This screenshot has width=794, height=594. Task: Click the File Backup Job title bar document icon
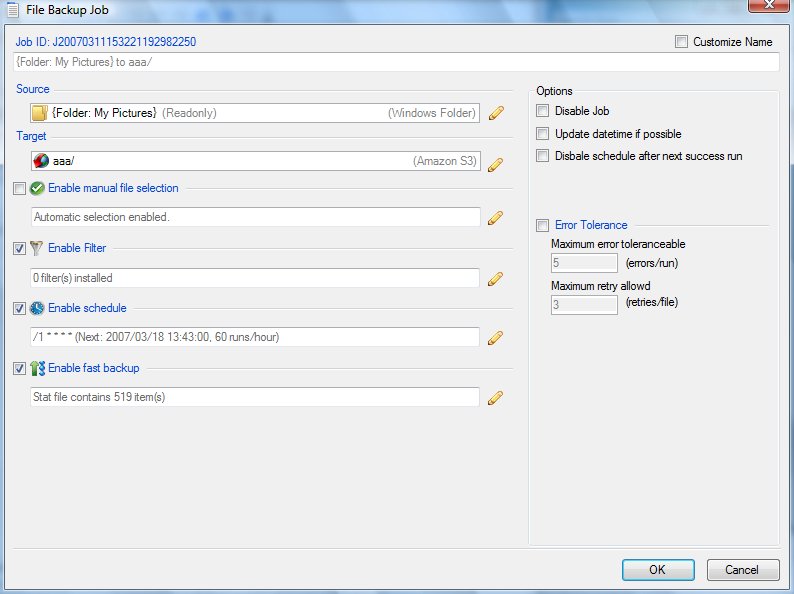pyautogui.click(x=13, y=10)
